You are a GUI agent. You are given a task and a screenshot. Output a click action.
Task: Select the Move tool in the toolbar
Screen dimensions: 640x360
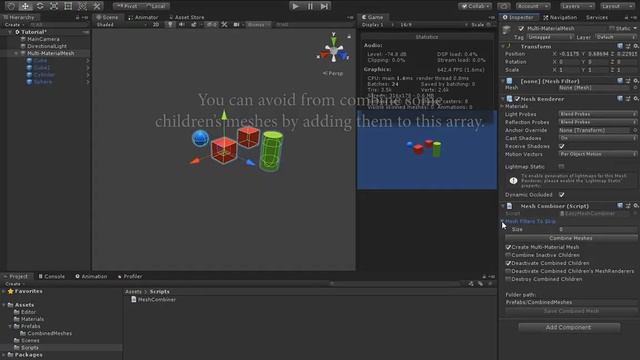pyautogui.click(x=25, y=6)
